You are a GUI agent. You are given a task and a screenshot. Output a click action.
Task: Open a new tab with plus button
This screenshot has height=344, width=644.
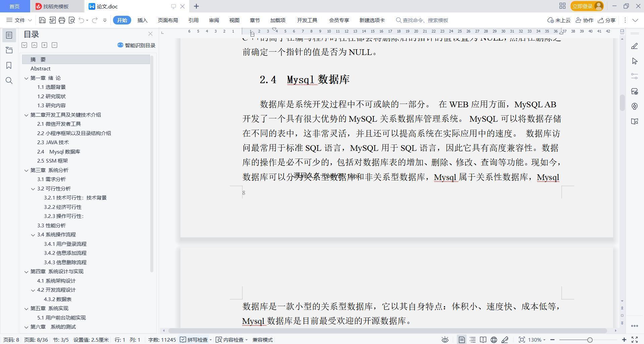click(x=196, y=6)
